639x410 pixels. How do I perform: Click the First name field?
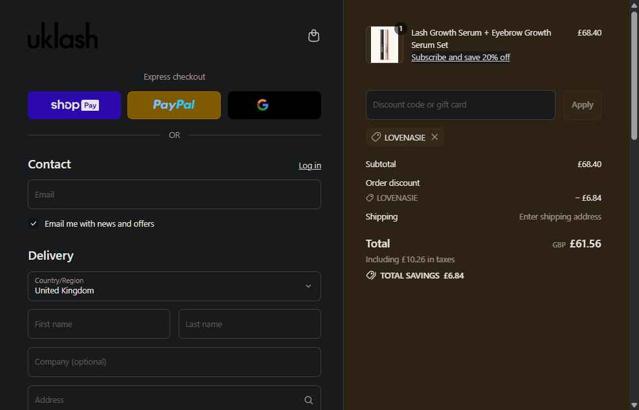click(99, 324)
